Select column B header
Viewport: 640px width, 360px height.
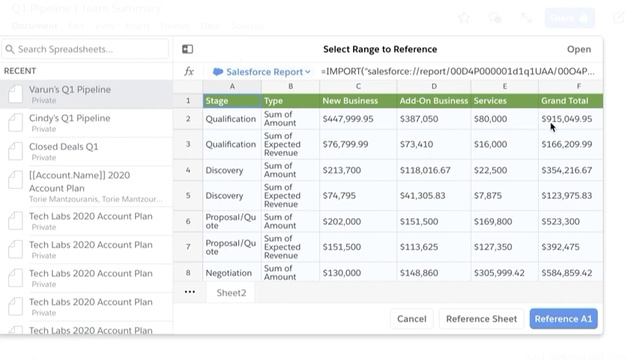click(290, 87)
